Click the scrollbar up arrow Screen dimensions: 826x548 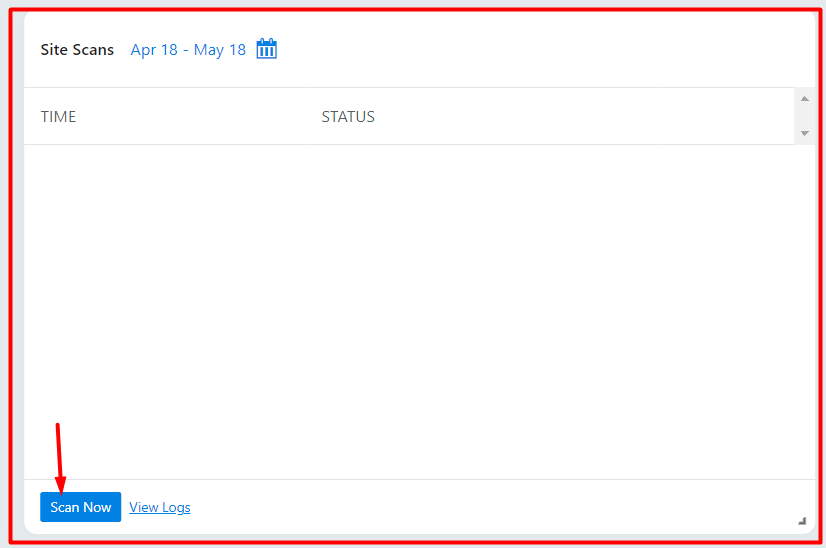pyautogui.click(x=804, y=99)
